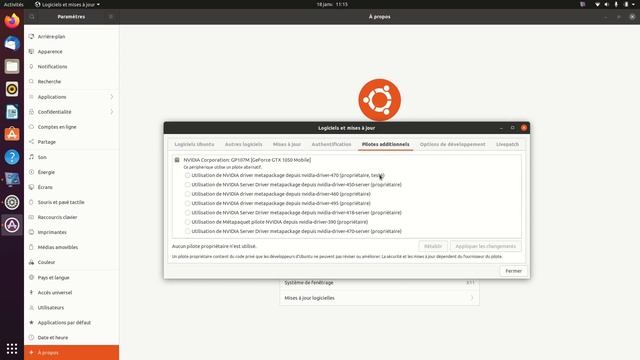Viewport: 640px width, 360px height.
Task: Switch to the Authentification tab
Action: [x=331, y=144]
